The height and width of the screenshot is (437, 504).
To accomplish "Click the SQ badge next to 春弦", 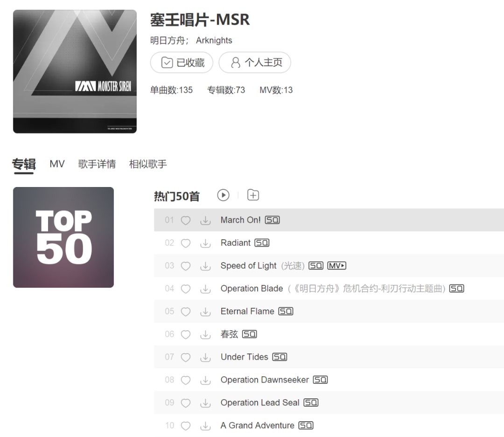I will pyautogui.click(x=249, y=334).
